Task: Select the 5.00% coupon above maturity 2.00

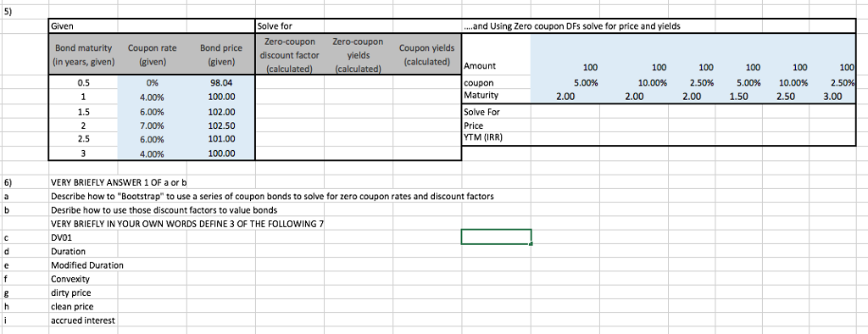Action: coord(565,83)
